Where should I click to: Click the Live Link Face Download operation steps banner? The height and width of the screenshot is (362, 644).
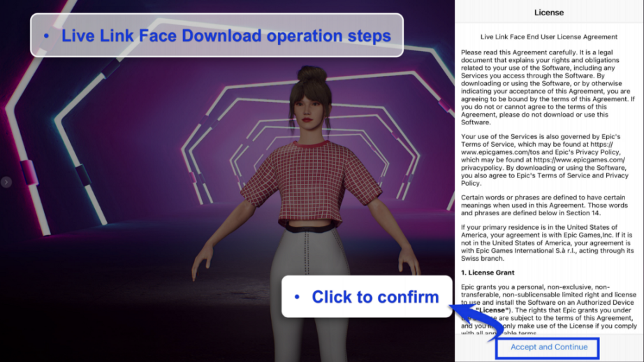coord(217,36)
